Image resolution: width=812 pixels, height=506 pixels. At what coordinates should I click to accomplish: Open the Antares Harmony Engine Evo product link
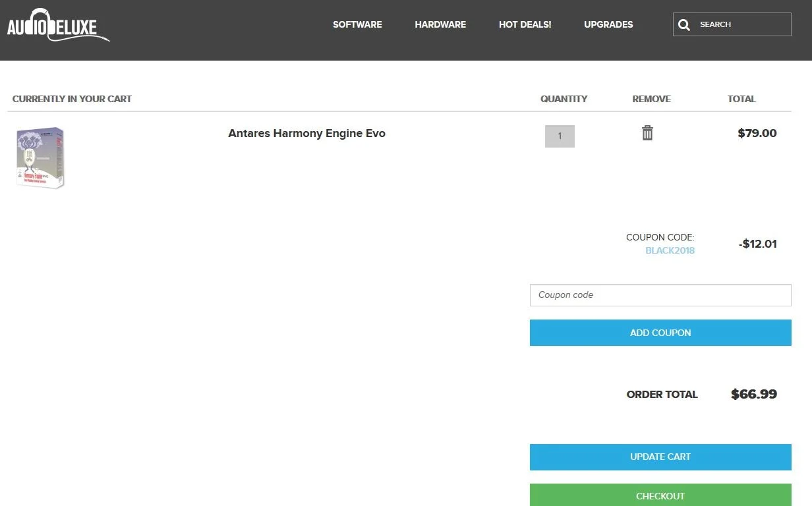coord(306,133)
